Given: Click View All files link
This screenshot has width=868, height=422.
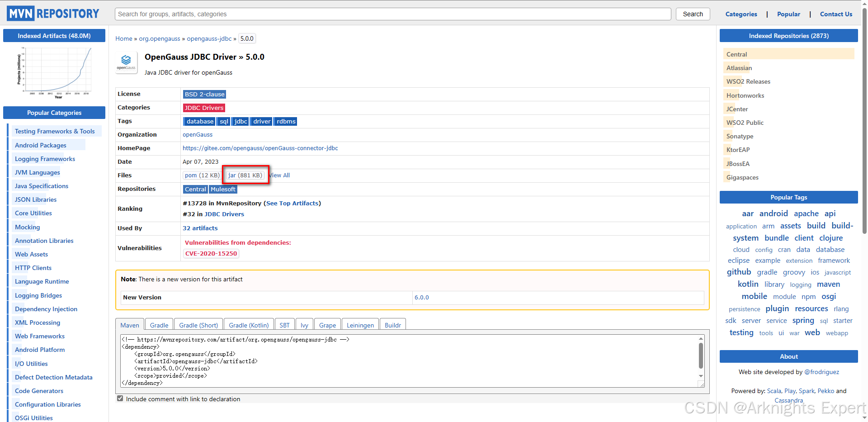Looking at the screenshot, I should 279,175.
